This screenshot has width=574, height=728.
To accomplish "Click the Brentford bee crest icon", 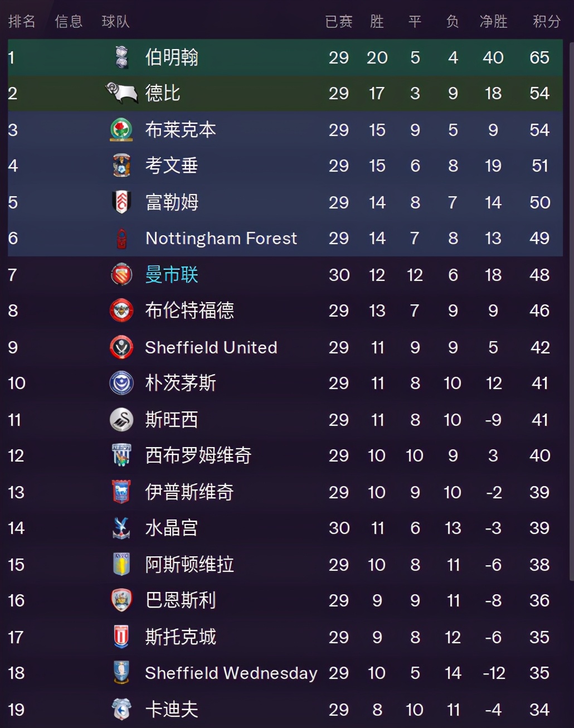I will pos(121,310).
